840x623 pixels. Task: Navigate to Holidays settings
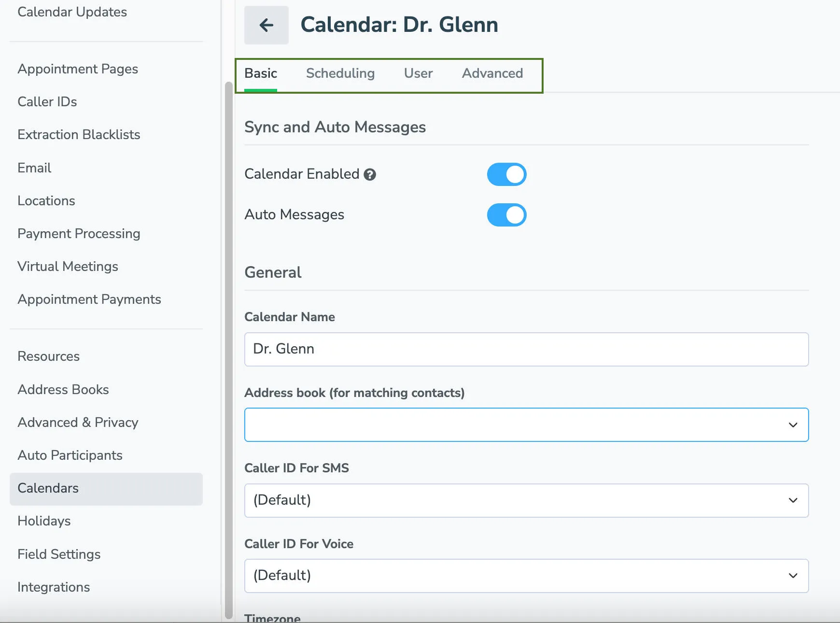[43, 521]
